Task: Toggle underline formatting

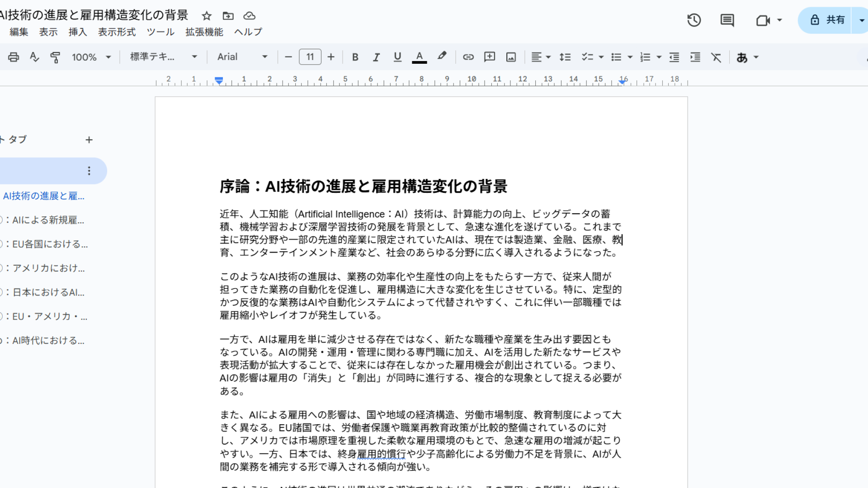Action: pyautogui.click(x=397, y=57)
